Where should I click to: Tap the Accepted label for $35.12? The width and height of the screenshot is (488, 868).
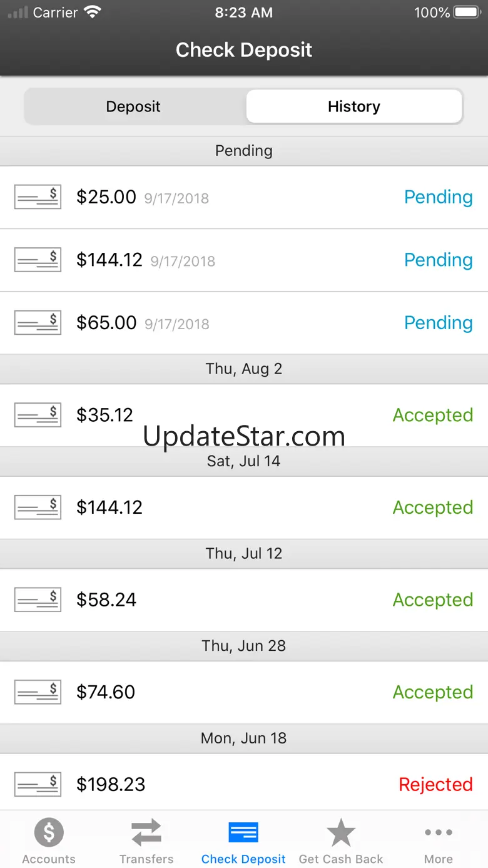coord(432,416)
